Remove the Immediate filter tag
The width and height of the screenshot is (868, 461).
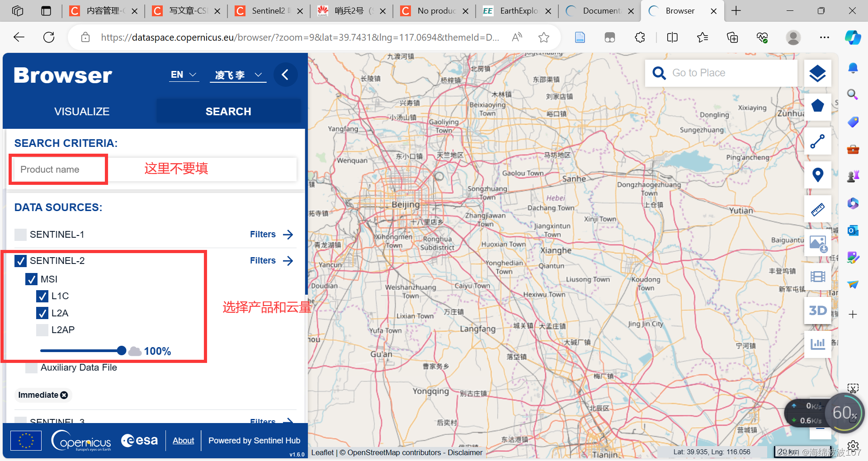coord(64,395)
